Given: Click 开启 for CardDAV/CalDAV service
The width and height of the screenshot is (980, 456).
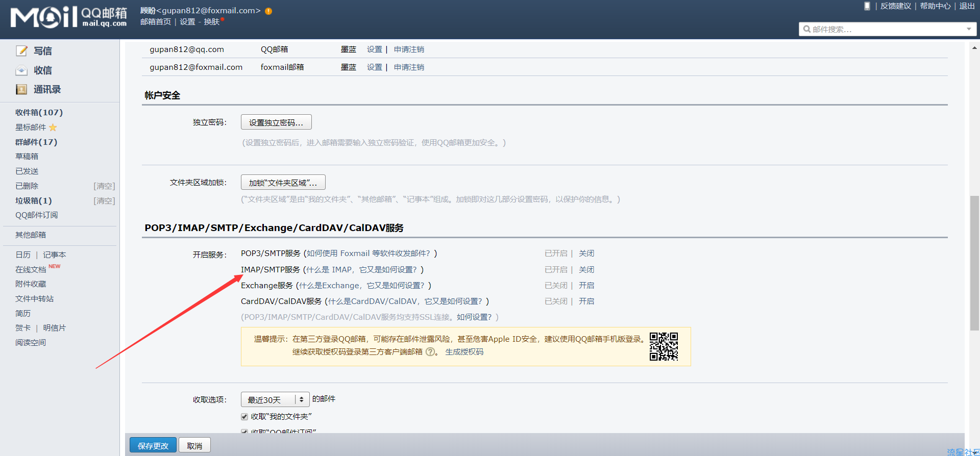Looking at the screenshot, I should point(586,301).
